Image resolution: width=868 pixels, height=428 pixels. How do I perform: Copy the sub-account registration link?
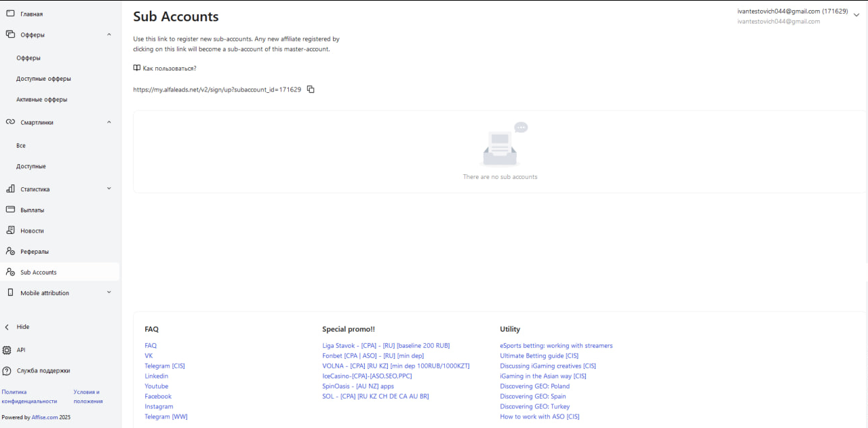click(x=311, y=90)
